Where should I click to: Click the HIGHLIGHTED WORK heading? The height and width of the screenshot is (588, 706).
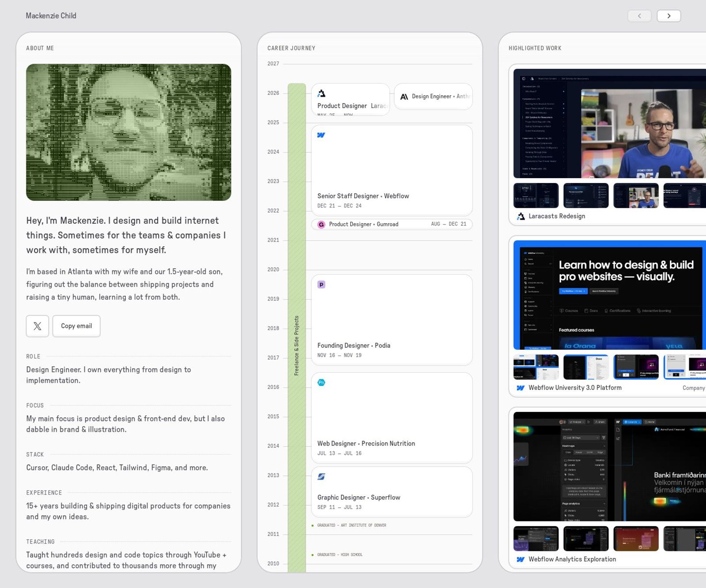click(535, 48)
